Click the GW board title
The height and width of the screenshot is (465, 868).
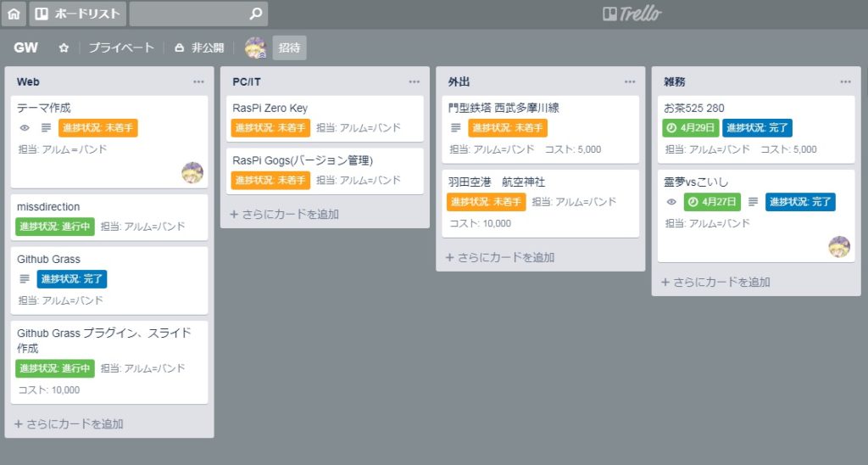tap(25, 48)
